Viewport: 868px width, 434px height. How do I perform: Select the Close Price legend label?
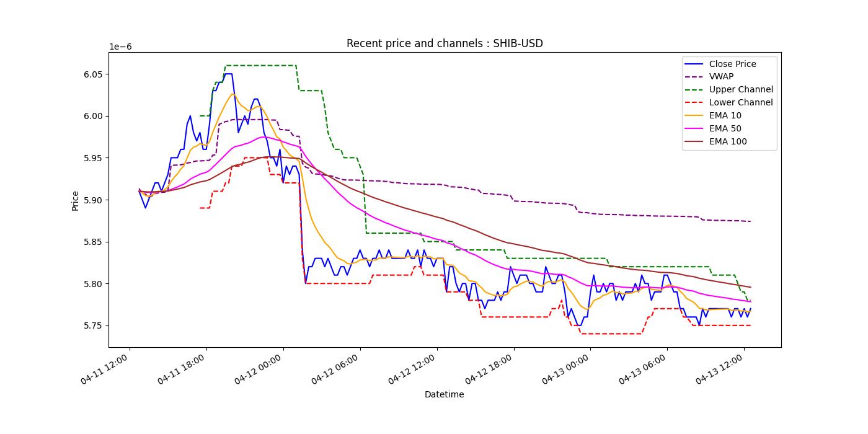(732, 64)
